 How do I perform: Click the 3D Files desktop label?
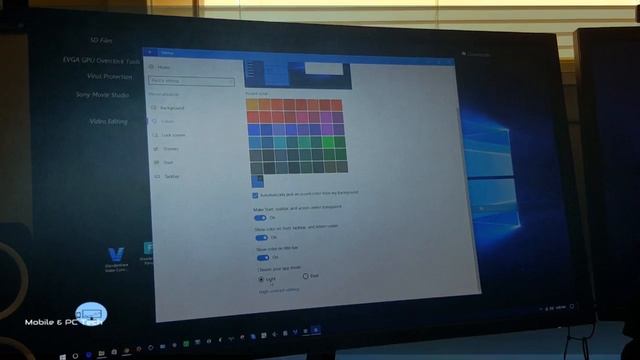pyautogui.click(x=101, y=40)
